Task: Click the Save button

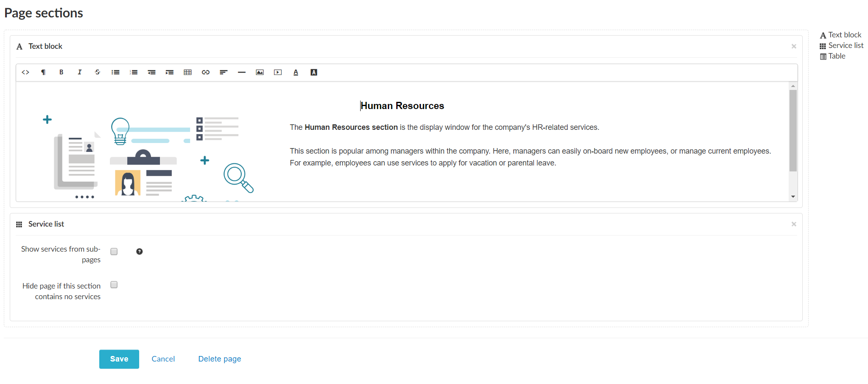Action: tap(119, 359)
